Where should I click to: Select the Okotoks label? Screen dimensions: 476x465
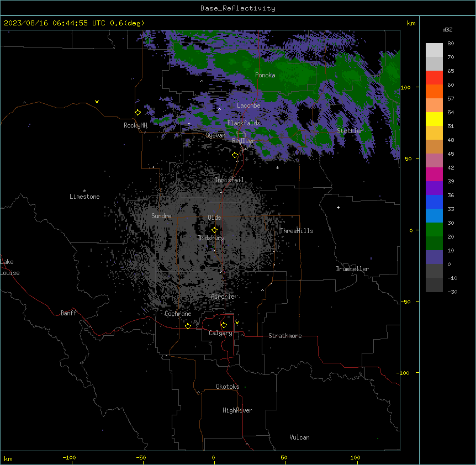coord(228,387)
